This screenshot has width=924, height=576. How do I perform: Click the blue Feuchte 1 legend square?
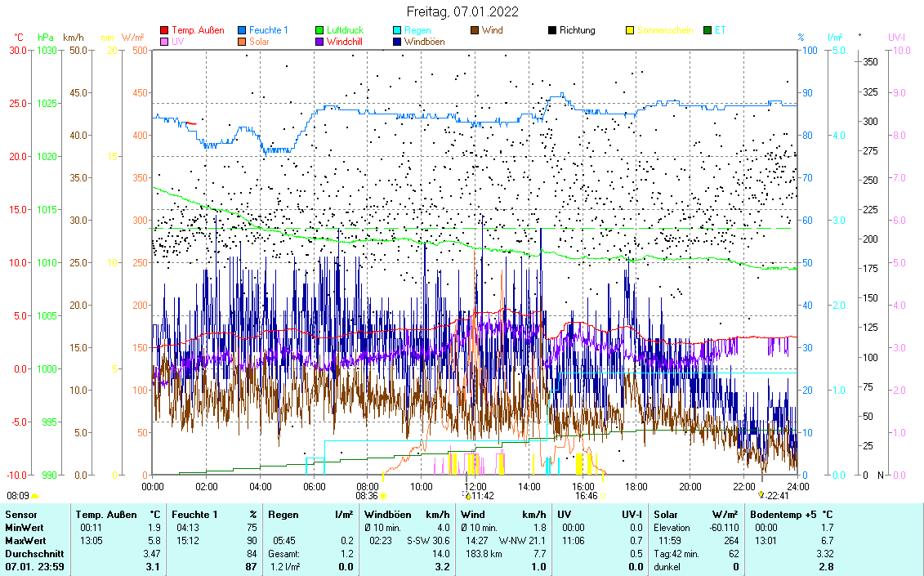[242, 30]
